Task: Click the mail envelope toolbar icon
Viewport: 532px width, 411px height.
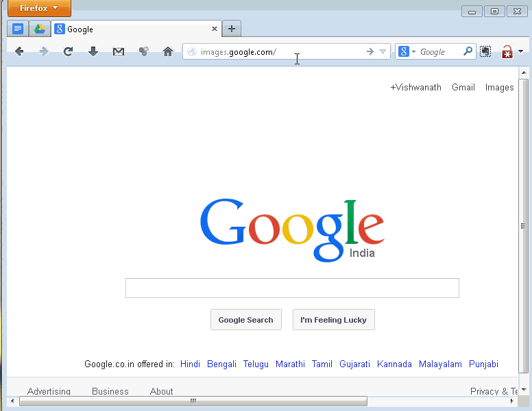Action: click(x=119, y=51)
